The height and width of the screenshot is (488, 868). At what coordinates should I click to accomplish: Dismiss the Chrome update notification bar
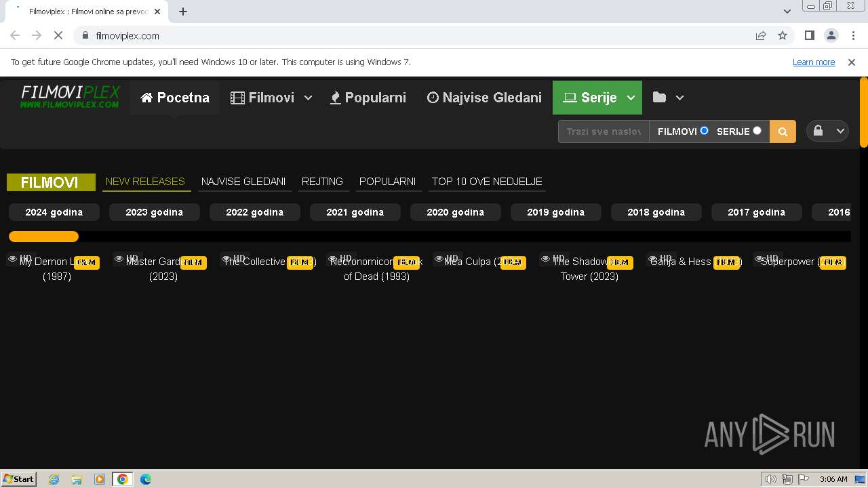[852, 62]
